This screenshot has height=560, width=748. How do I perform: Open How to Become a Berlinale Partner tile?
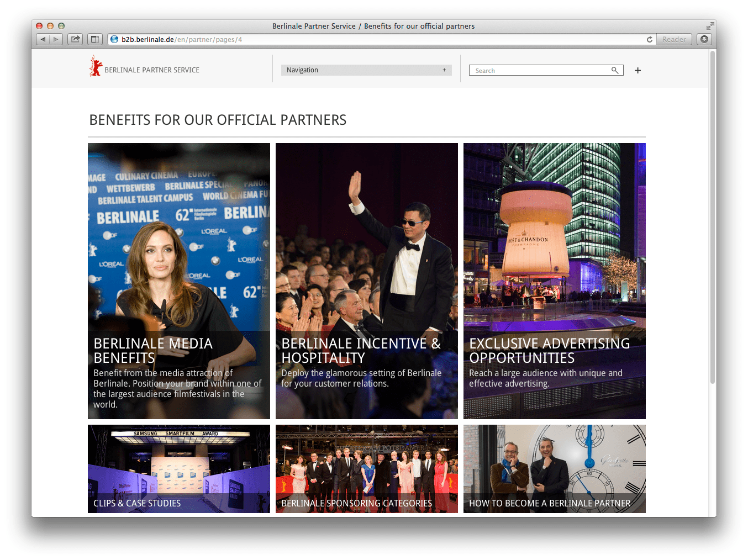click(555, 469)
